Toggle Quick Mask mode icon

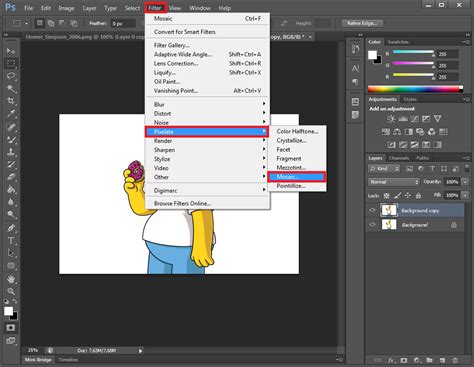pyautogui.click(x=11, y=328)
